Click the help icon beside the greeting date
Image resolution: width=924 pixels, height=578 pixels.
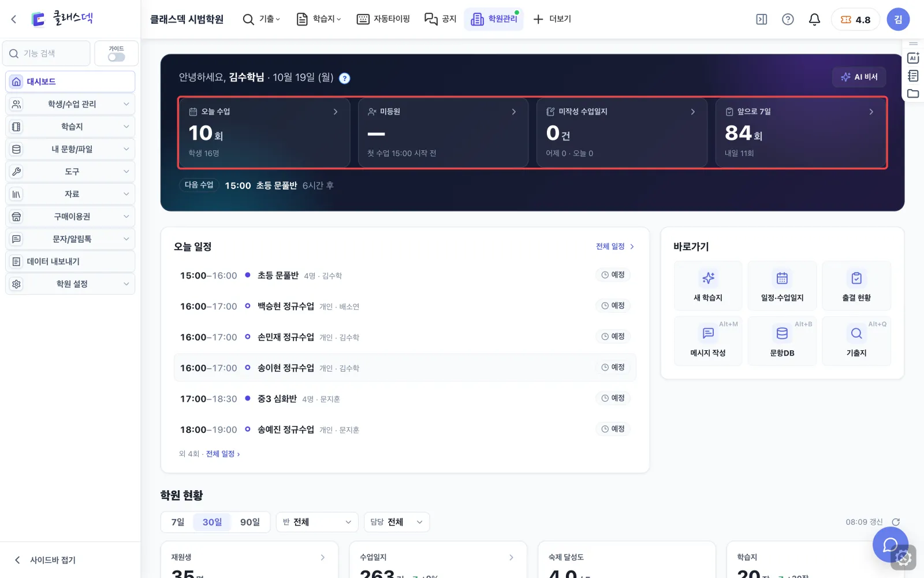[344, 78]
